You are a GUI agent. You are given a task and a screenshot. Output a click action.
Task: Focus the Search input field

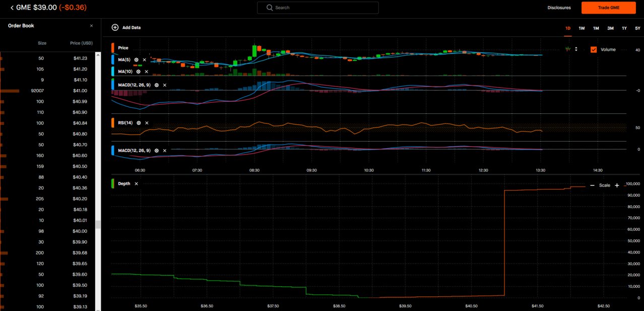pos(317,8)
